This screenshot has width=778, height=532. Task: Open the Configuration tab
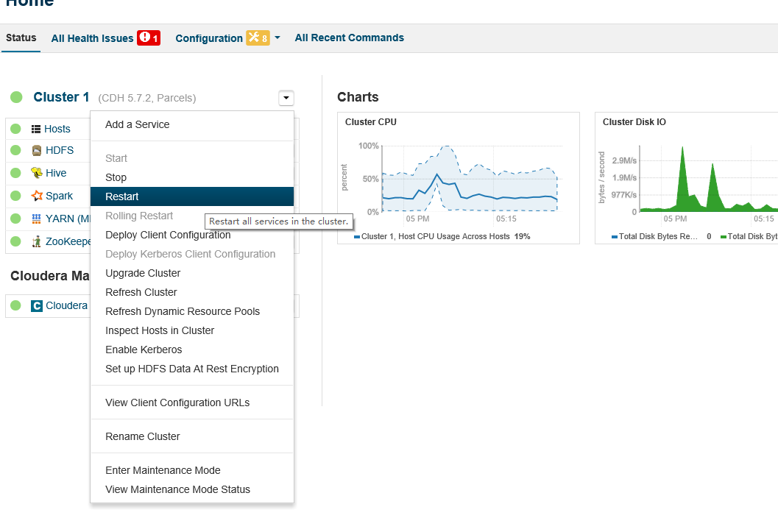click(x=209, y=38)
